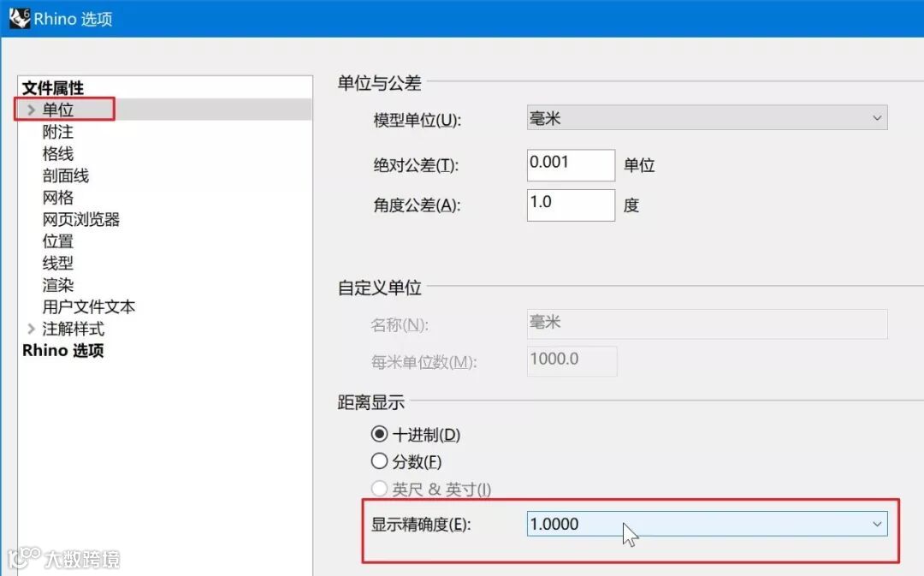This screenshot has width=924, height=576.
Task: Open the 显示精确度 dropdown showing 1.0000
Action: point(708,524)
